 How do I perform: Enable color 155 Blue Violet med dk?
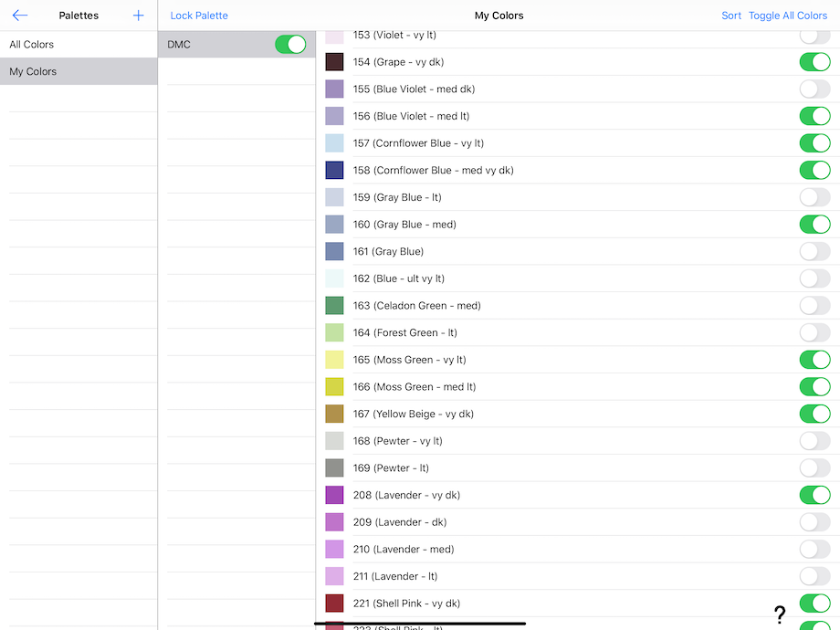[814, 89]
